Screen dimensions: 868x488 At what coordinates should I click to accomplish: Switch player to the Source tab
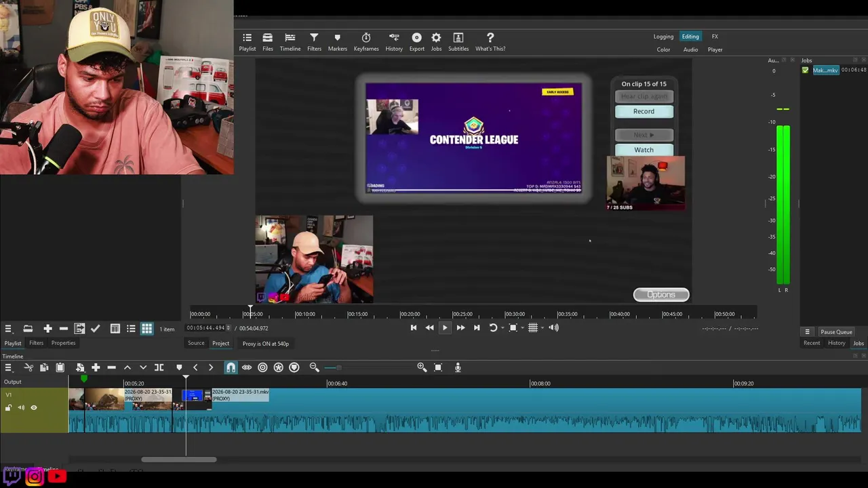196,344
